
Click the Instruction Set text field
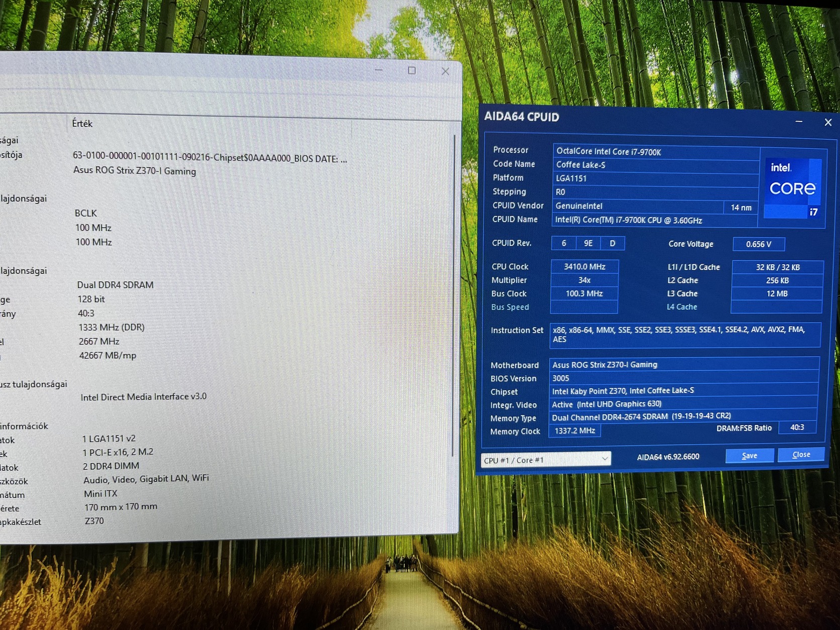point(685,335)
